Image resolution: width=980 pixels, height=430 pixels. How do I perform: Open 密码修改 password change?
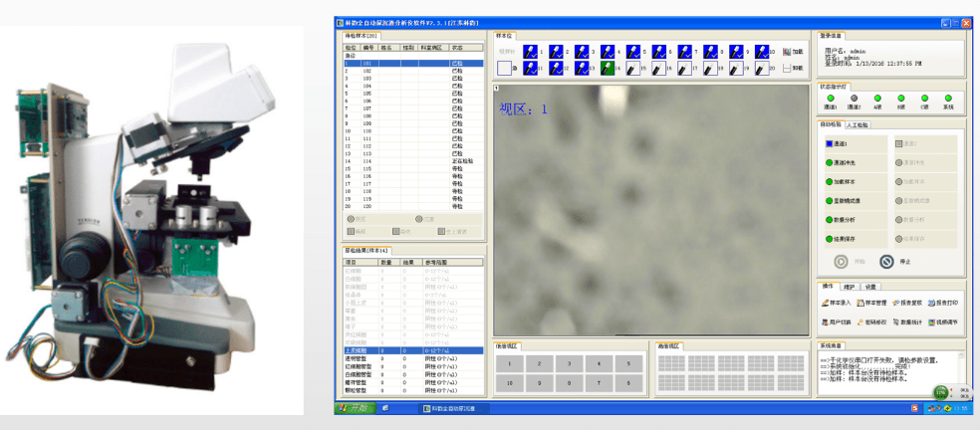click(x=873, y=322)
